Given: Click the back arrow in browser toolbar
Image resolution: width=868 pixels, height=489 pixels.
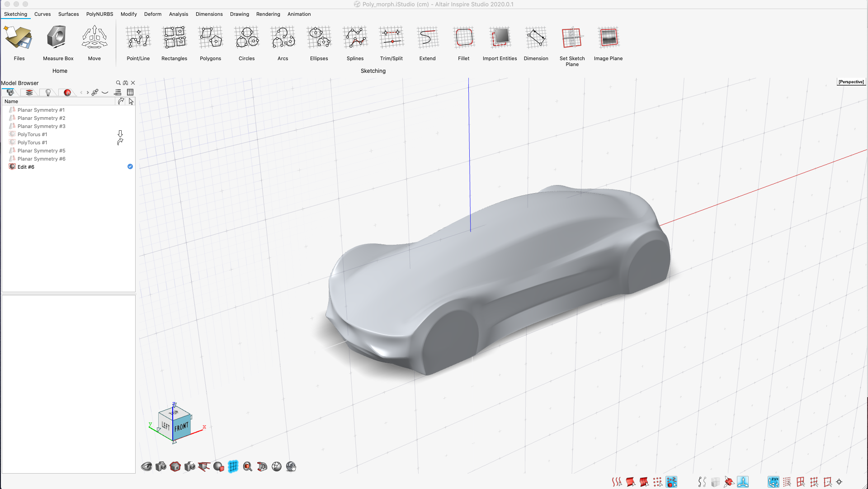Looking at the screenshot, I should 81,92.
